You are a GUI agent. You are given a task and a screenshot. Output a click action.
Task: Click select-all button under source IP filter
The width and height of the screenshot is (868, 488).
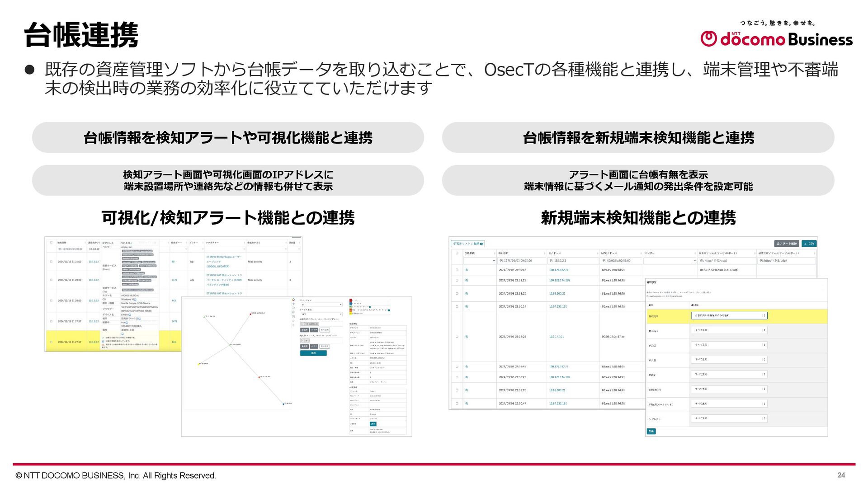[x=305, y=330]
